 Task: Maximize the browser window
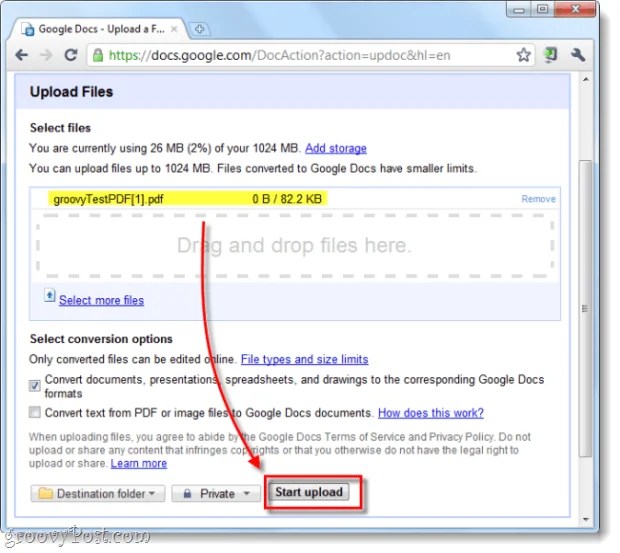542,9
